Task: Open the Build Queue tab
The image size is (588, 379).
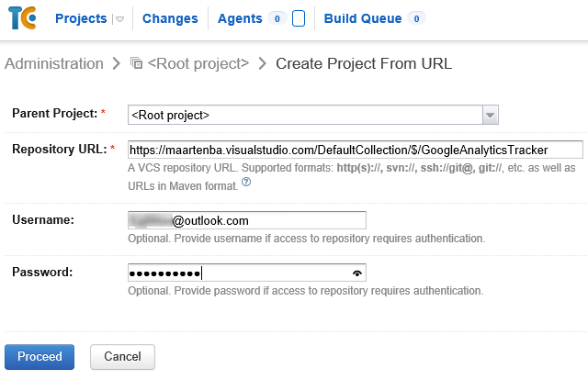Action: [363, 18]
